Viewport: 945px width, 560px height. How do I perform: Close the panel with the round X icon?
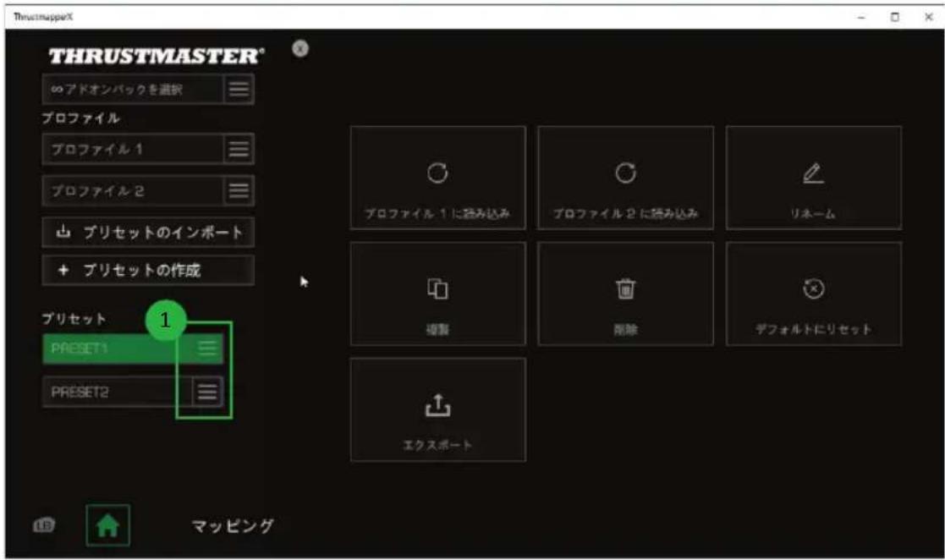pyautogui.click(x=300, y=49)
